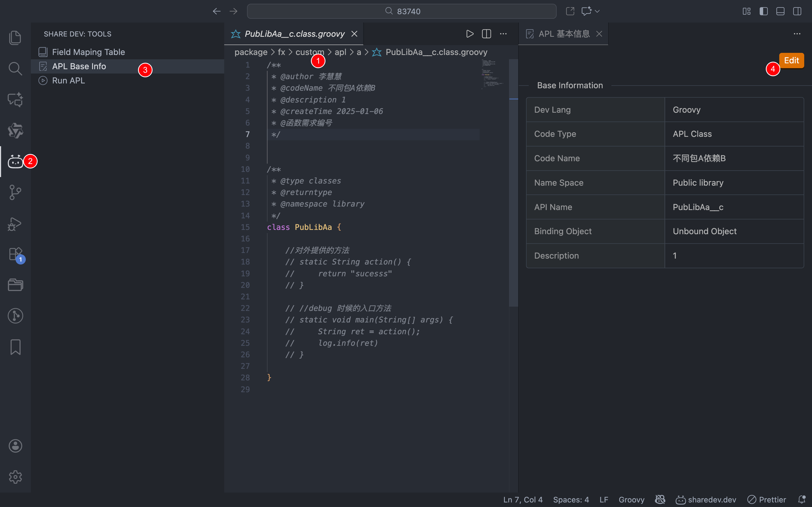Click the Groovy language mode selector

pyautogui.click(x=631, y=499)
